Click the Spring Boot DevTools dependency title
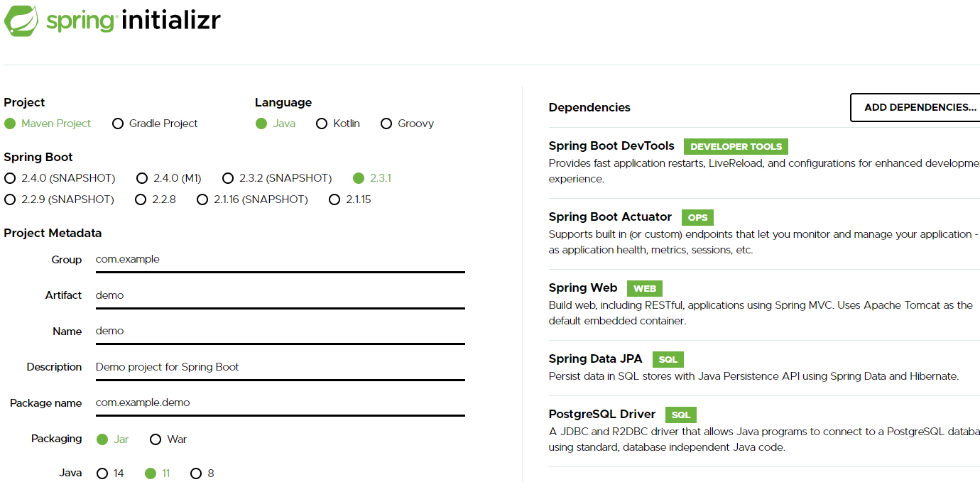Image resolution: width=980 pixels, height=482 pixels. tap(611, 146)
